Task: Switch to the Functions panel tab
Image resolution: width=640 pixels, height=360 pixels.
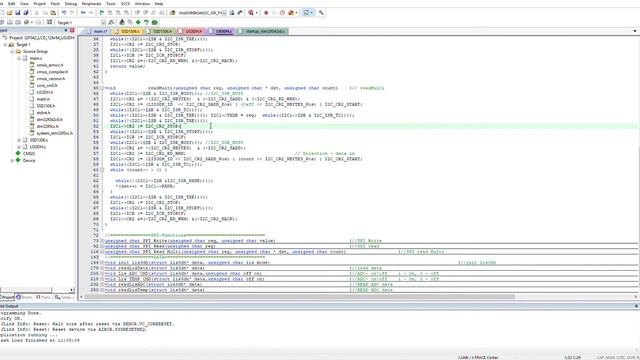Action: (44, 297)
